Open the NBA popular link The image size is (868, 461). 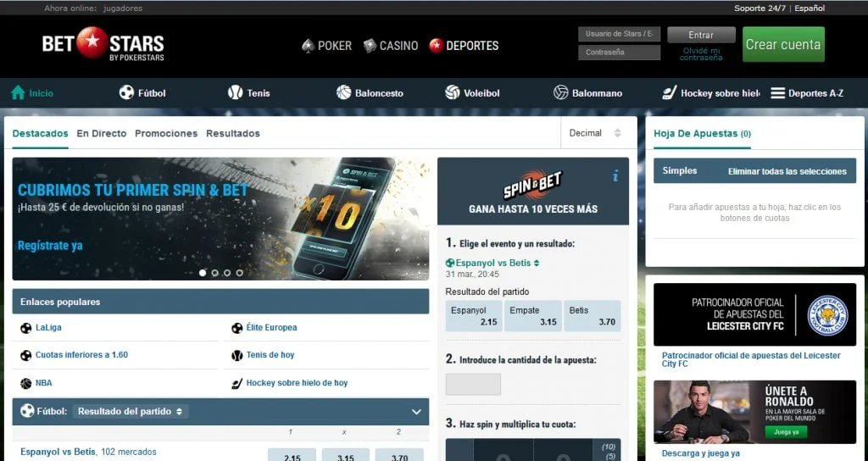44,383
